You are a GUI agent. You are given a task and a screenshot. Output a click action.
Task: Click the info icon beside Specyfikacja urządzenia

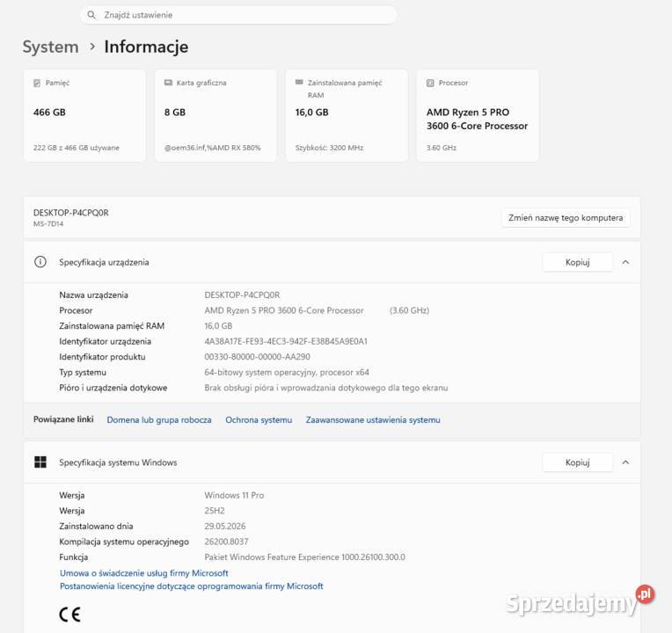point(40,262)
